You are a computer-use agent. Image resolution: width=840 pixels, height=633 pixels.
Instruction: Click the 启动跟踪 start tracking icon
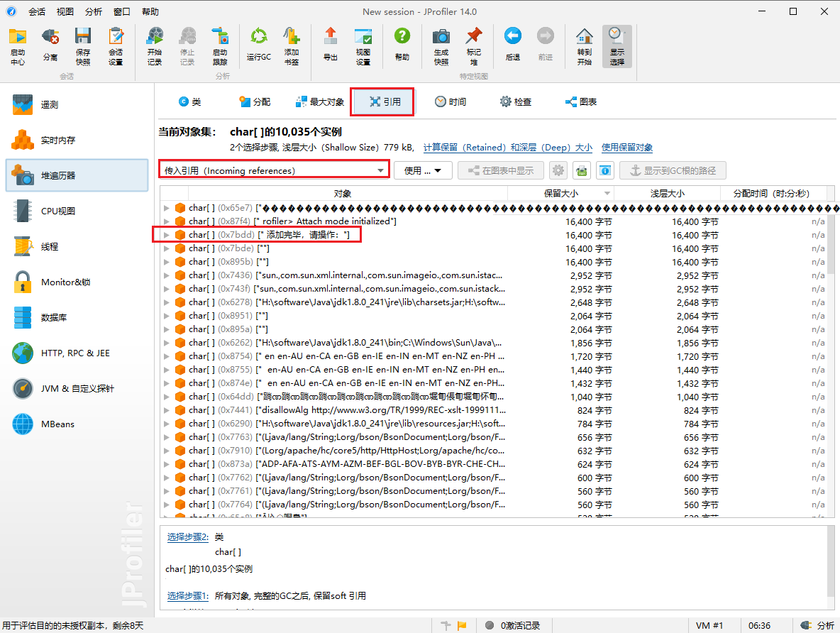[220, 46]
